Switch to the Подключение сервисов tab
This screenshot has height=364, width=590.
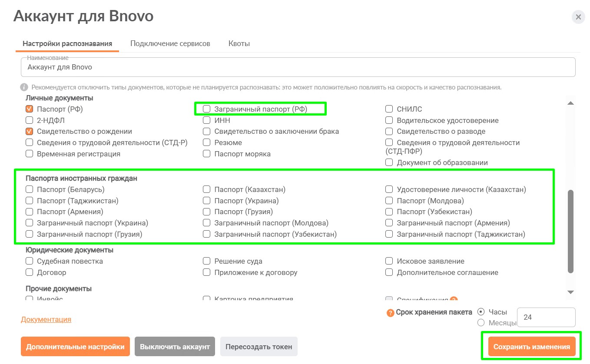[x=170, y=43]
